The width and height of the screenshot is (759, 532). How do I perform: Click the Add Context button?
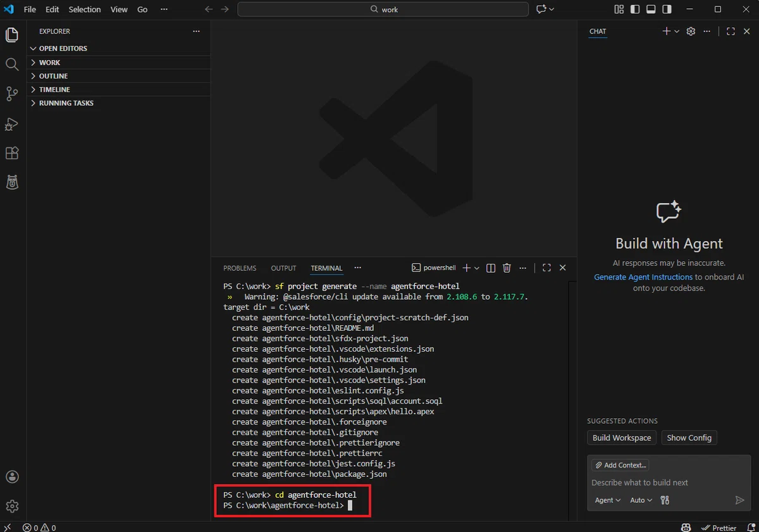point(620,465)
